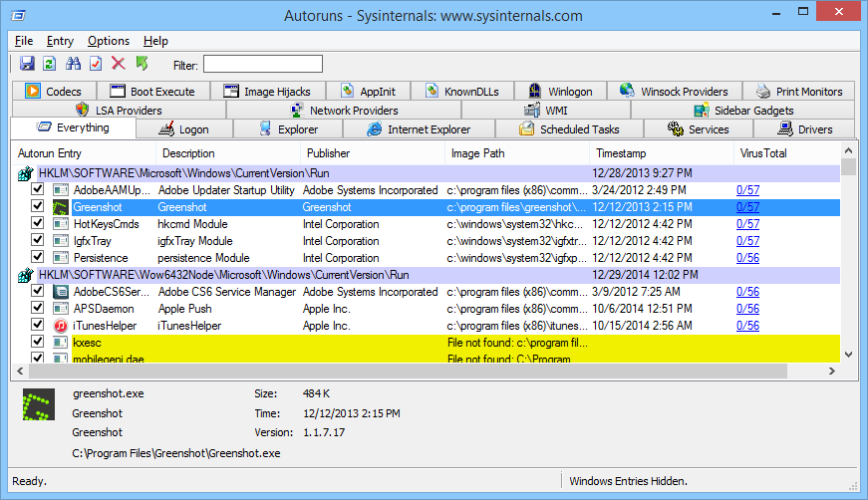
Task: Open the Drivers tab
Action: tap(805, 129)
